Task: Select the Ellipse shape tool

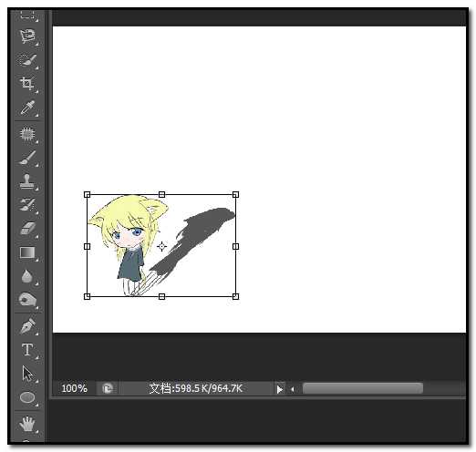Action: (27, 397)
